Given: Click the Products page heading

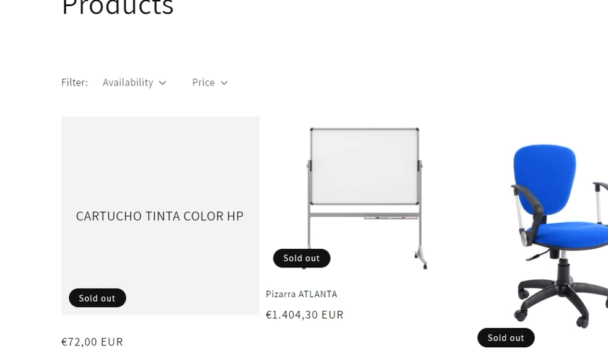Looking at the screenshot, I should click(118, 9).
